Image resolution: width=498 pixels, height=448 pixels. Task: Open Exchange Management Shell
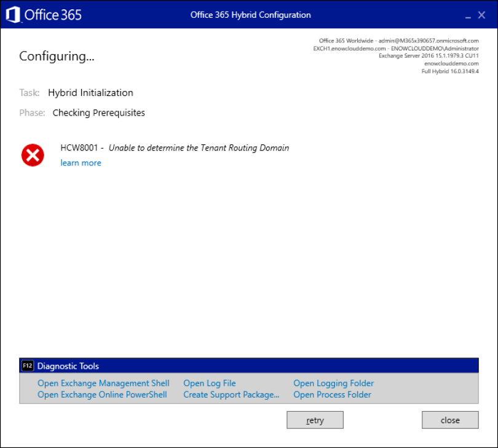click(x=103, y=383)
